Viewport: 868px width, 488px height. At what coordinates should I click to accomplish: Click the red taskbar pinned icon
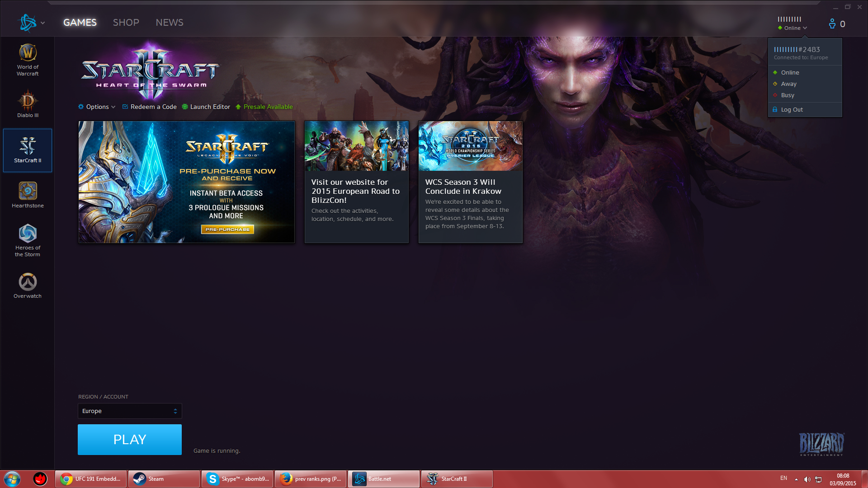click(40, 479)
